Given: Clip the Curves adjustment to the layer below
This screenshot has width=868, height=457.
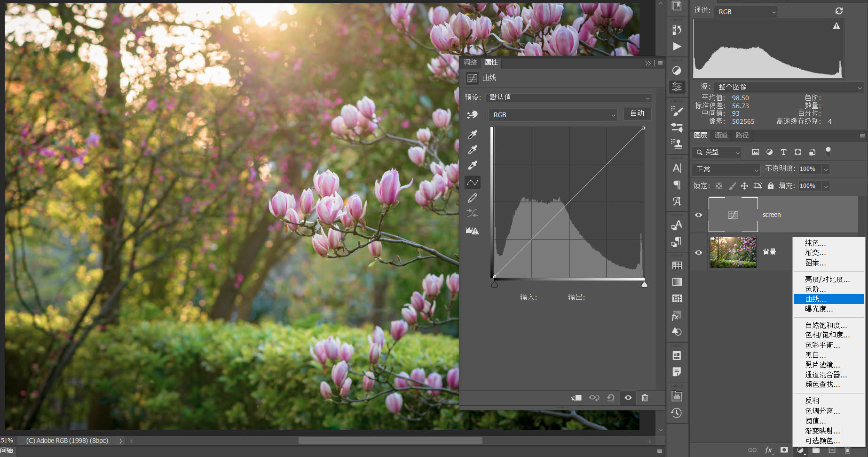Looking at the screenshot, I should click(x=576, y=398).
